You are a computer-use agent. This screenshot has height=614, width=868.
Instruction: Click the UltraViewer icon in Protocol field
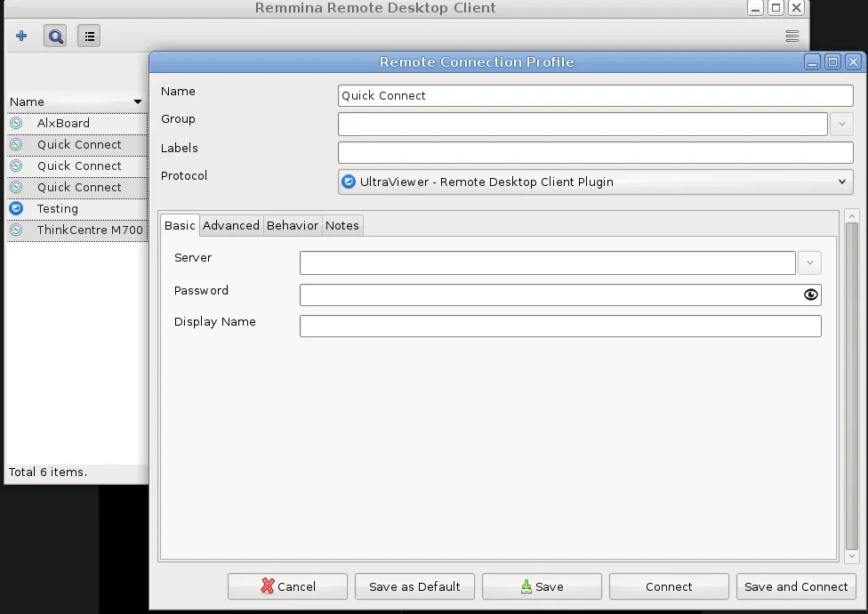coord(349,182)
